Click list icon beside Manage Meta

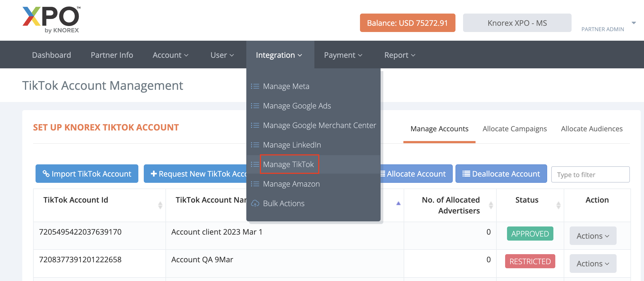(255, 86)
